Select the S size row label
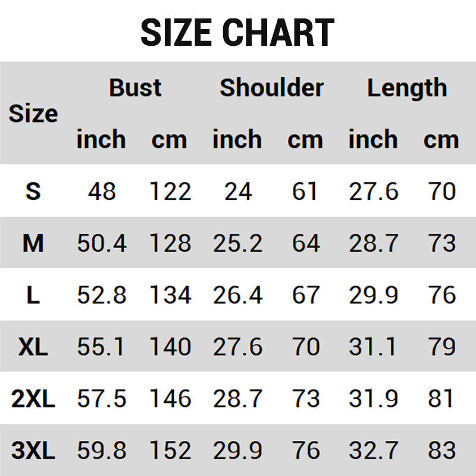Viewport: 476px width, 476px height. [x=33, y=192]
